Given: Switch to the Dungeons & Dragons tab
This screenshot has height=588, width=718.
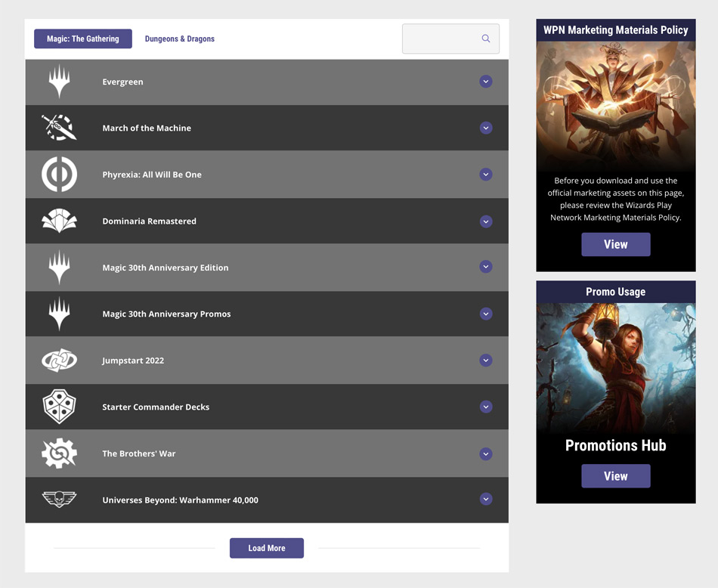Looking at the screenshot, I should pos(180,39).
